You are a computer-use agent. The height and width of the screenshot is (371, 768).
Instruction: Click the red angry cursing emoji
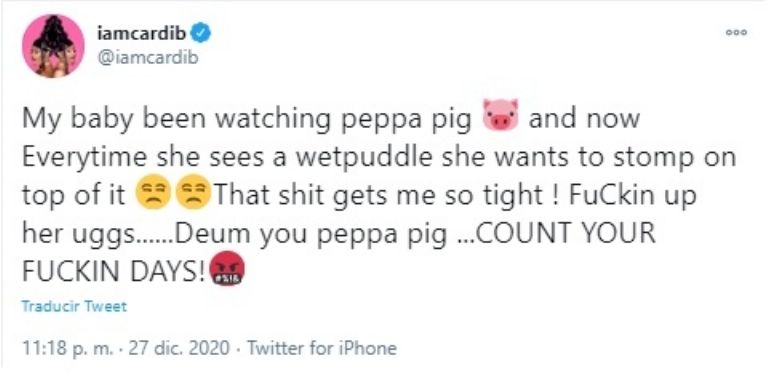pos(227,269)
